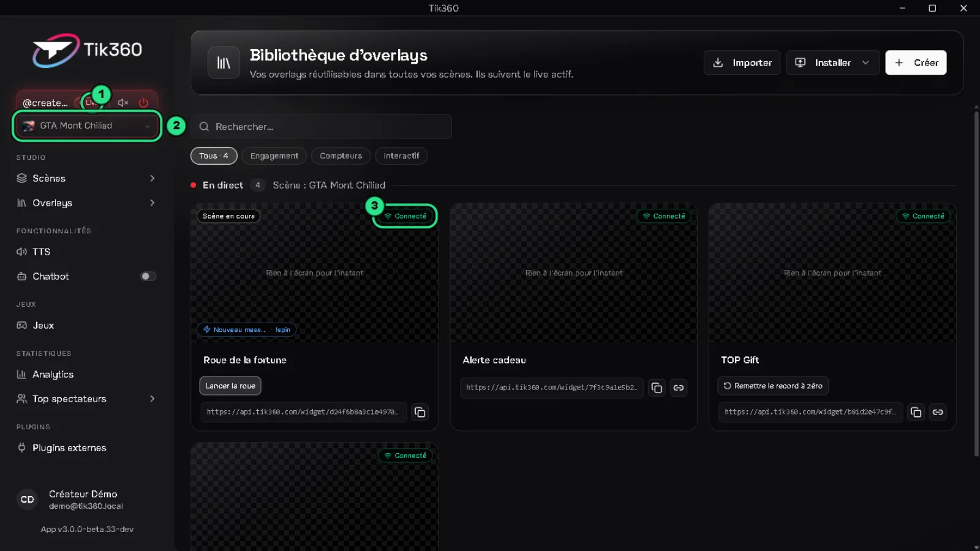Viewport: 980px width, 551px height.
Task: Click the Créer button
Action: point(916,62)
